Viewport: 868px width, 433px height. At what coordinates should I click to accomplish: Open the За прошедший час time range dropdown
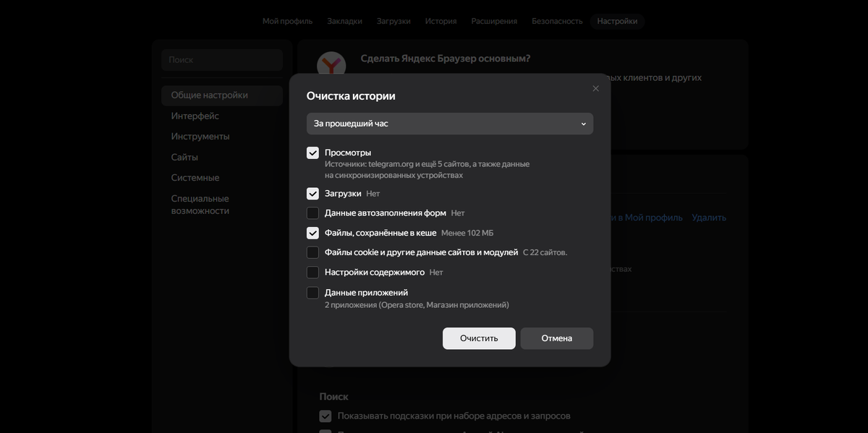(x=450, y=124)
